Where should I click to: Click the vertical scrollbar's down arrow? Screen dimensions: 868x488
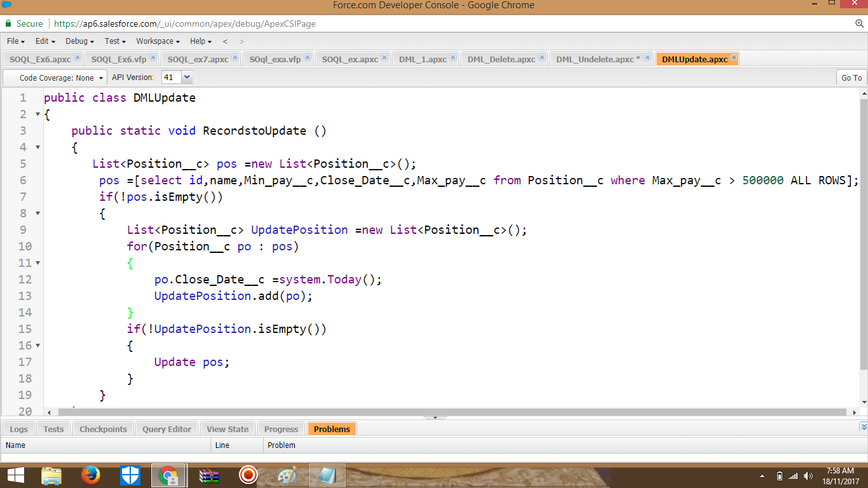click(x=864, y=402)
